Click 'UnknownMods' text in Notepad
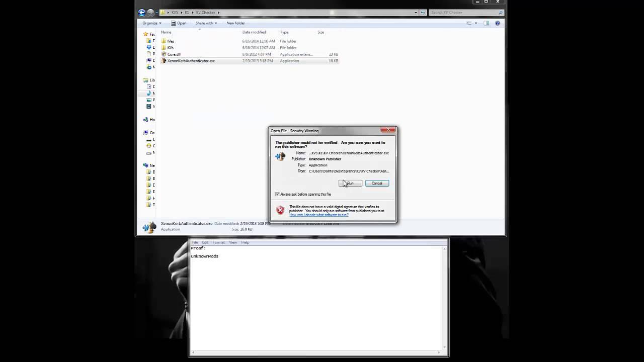Screen dimensions: 644x362 point(205,256)
